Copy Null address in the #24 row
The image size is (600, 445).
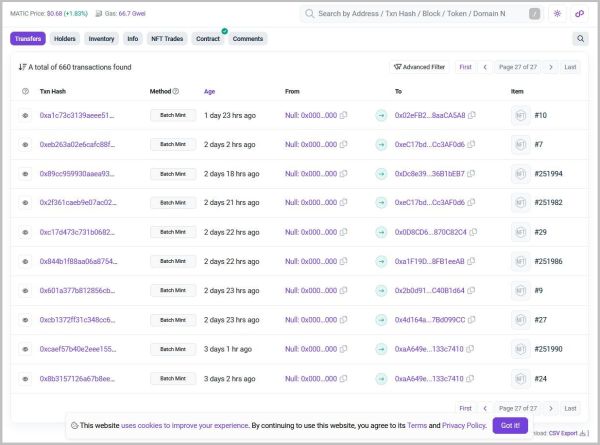point(344,379)
